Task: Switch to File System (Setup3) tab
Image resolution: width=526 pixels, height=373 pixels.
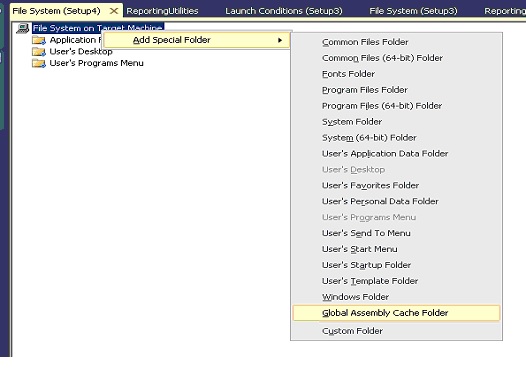Action: (x=413, y=11)
